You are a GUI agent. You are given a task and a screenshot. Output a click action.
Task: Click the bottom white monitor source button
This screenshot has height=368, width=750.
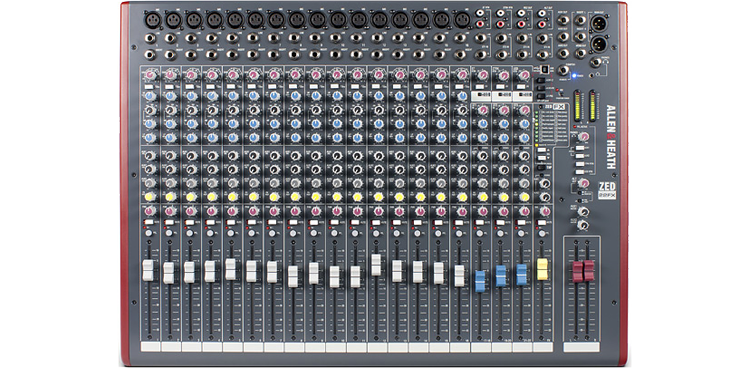[579, 171]
